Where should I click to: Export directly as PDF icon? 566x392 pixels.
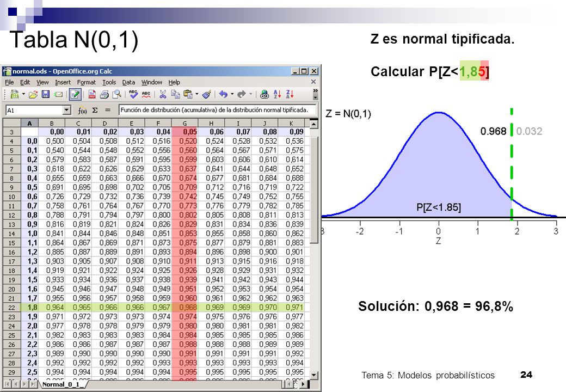(92, 95)
